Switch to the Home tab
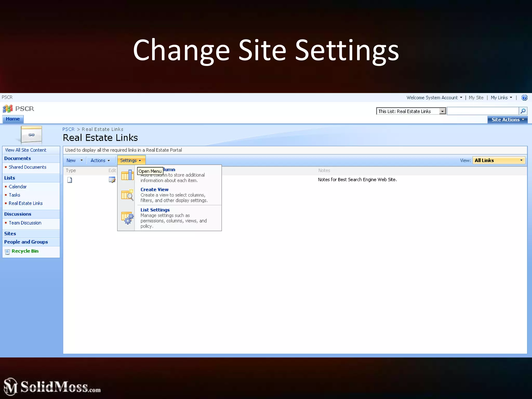 click(13, 119)
